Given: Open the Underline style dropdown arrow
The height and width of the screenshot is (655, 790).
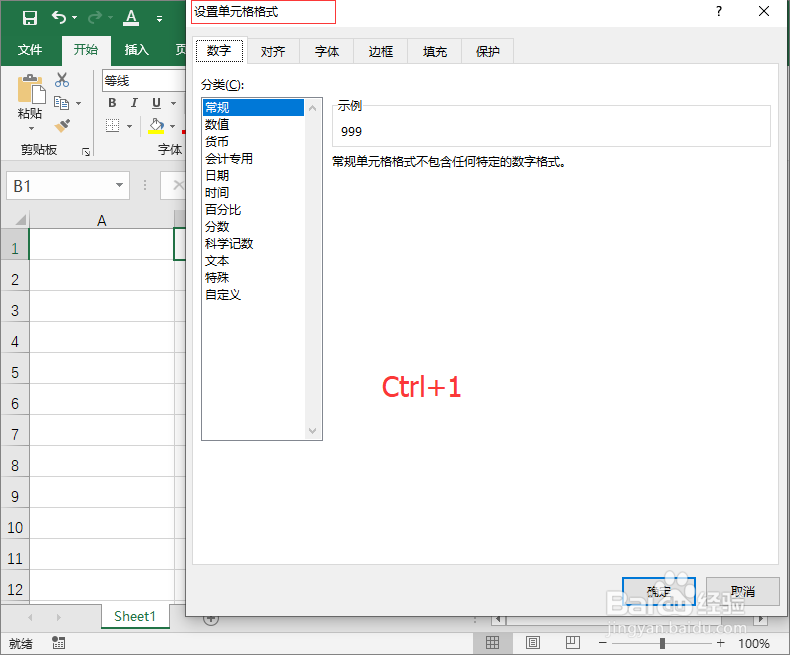Looking at the screenshot, I should [x=173, y=103].
